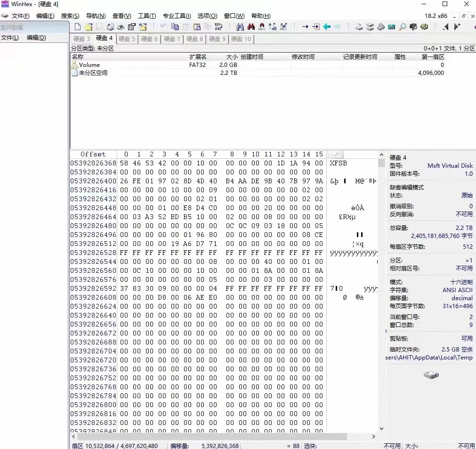Sort by the 第一扇区 column header
The width and height of the screenshot is (476, 449).
tap(432, 57)
